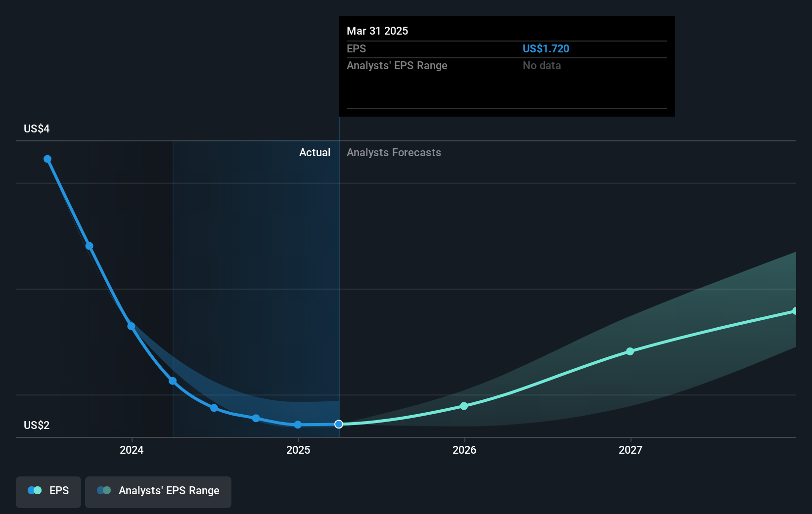The height and width of the screenshot is (514, 812).
Task: Click the 'Actual' section label
Action: pos(315,152)
